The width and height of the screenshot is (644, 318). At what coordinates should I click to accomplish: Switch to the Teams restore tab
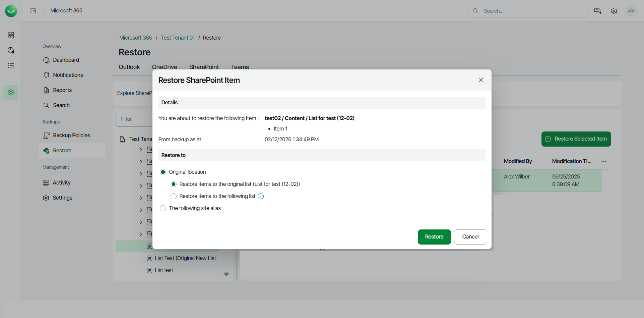pos(240,67)
